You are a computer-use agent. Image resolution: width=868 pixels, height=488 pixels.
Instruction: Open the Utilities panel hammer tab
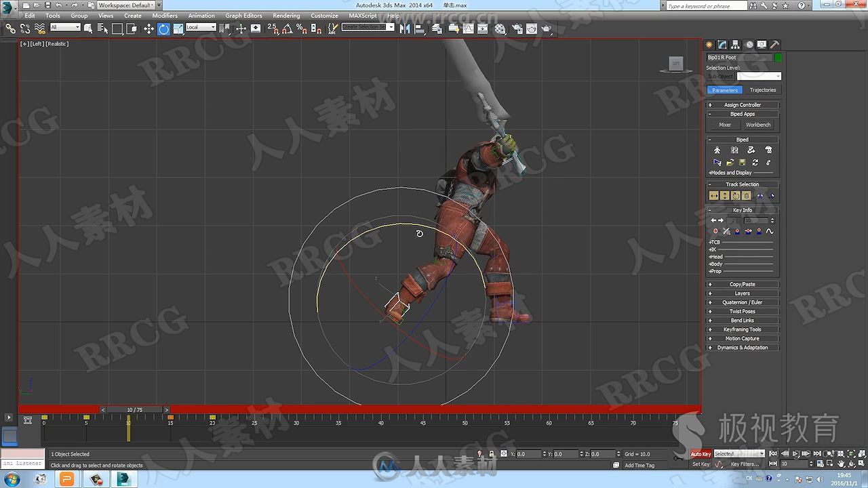[x=775, y=45]
